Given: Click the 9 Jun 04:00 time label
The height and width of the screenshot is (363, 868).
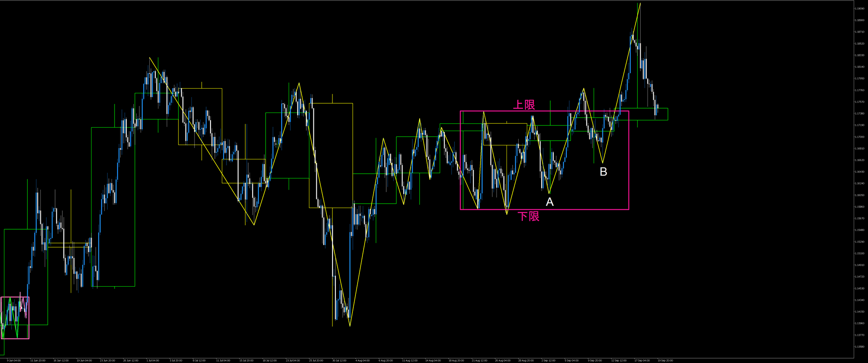Looking at the screenshot, I should click(13, 360).
